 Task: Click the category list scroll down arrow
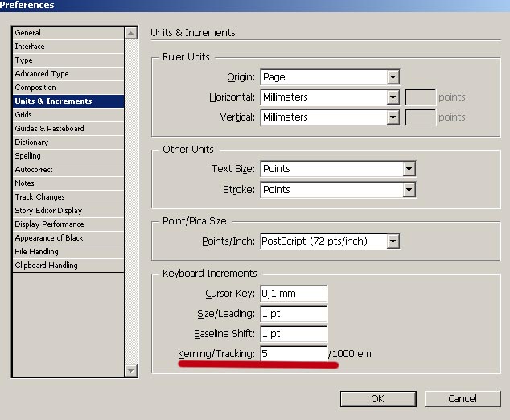point(131,371)
